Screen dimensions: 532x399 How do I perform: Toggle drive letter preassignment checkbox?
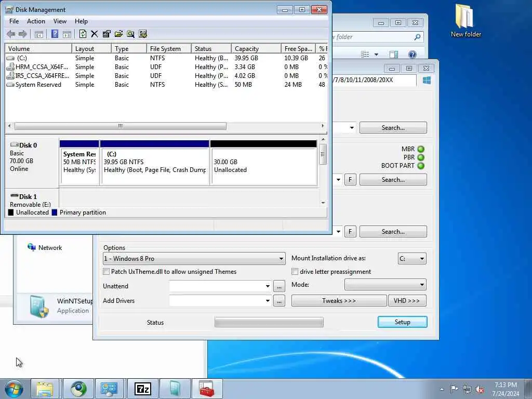pos(295,271)
